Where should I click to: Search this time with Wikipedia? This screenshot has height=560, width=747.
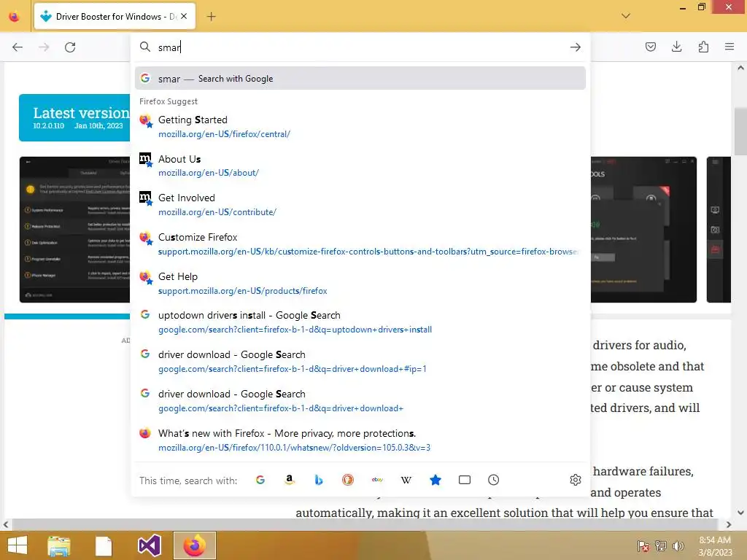pyautogui.click(x=406, y=480)
